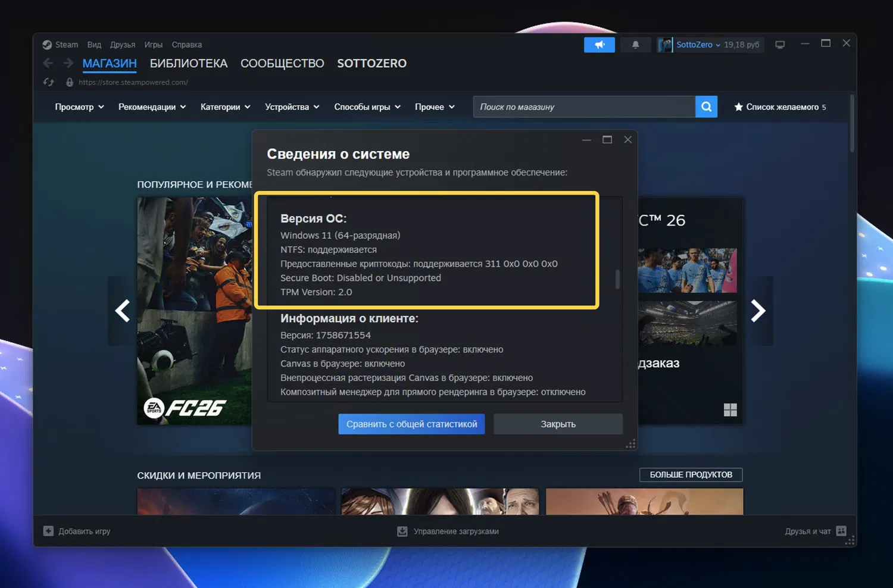Open the Друзья menu
This screenshot has width=893, height=588.
coord(123,45)
